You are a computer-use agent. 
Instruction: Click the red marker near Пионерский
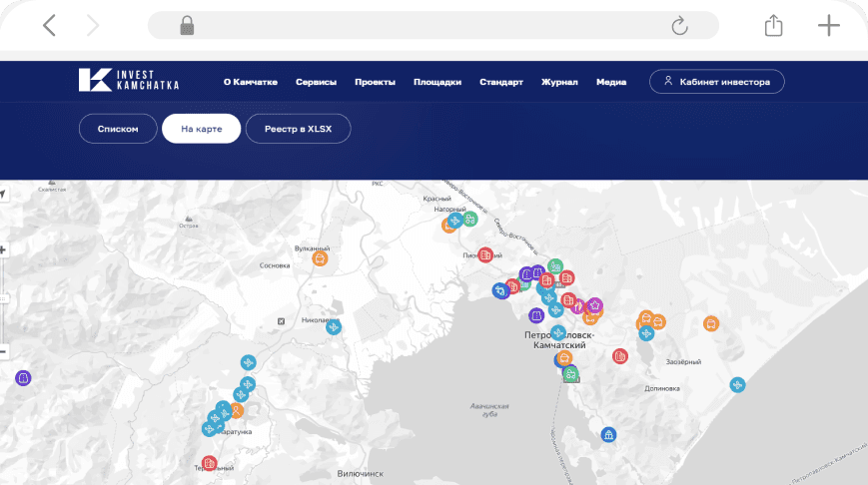coord(485,255)
